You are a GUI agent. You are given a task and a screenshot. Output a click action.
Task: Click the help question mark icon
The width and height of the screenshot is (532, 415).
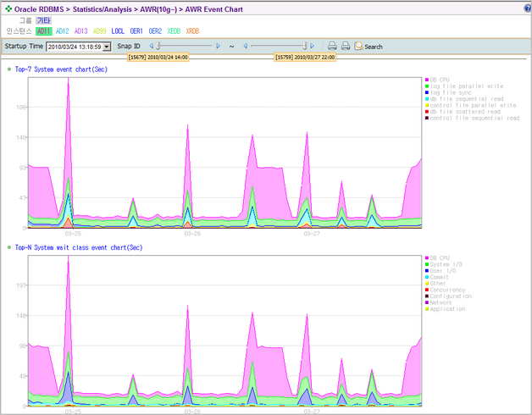click(x=528, y=8)
